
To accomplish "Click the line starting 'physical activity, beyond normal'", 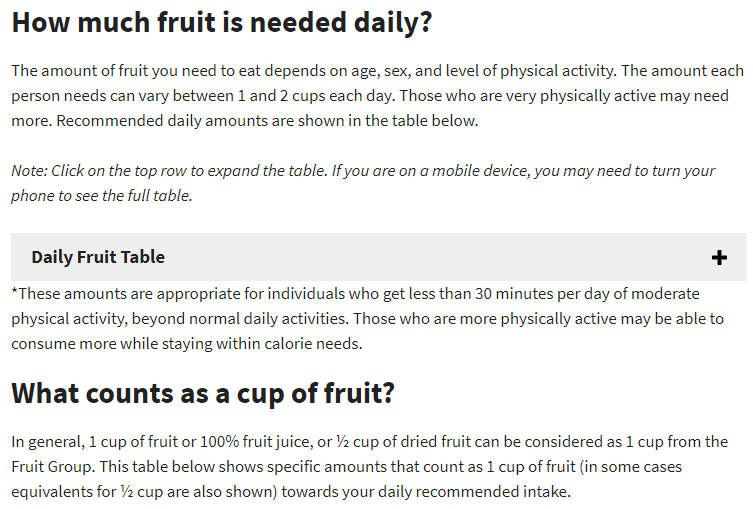I will pyautogui.click(x=367, y=319).
